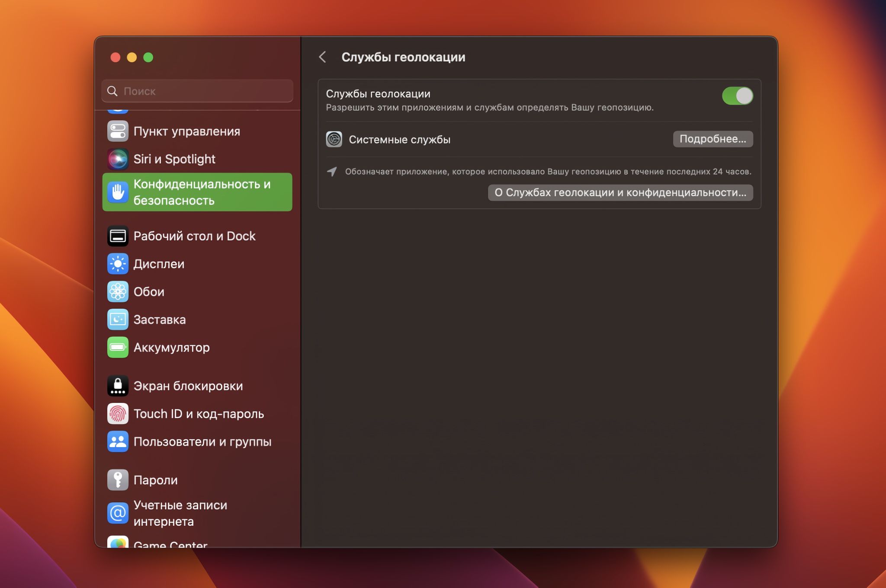Click the Дисплеи sun icon
The width and height of the screenshot is (886, 588).
tap(118, 264)
